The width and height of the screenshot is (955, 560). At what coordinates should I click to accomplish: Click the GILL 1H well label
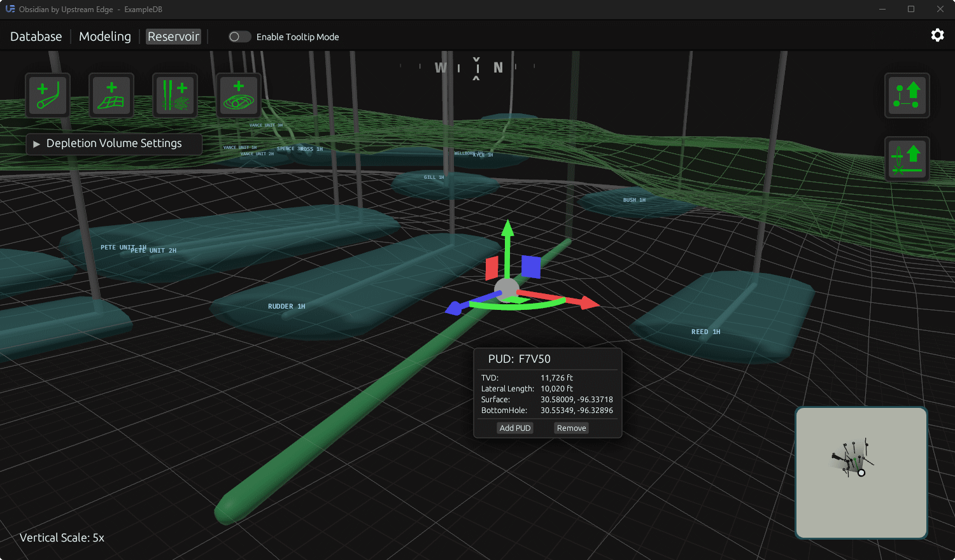(434, 178)
